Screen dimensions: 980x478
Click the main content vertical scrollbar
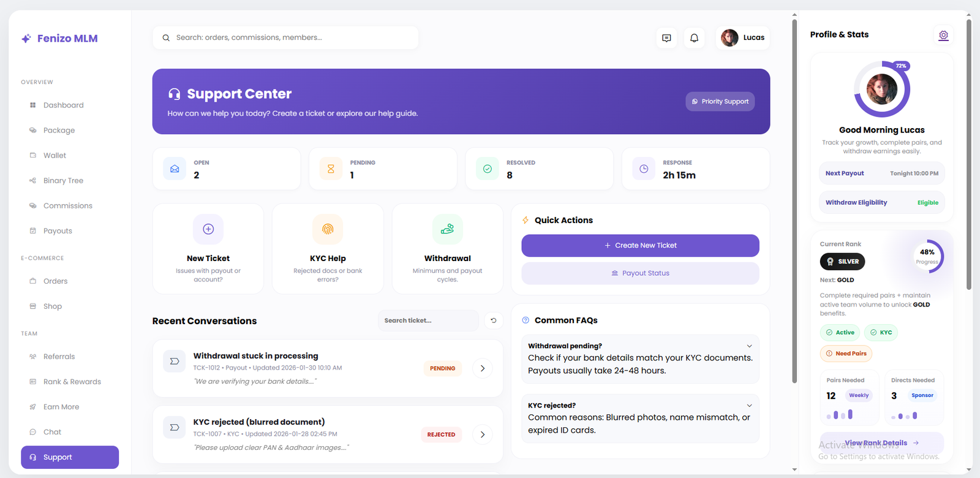click(794, 202)
